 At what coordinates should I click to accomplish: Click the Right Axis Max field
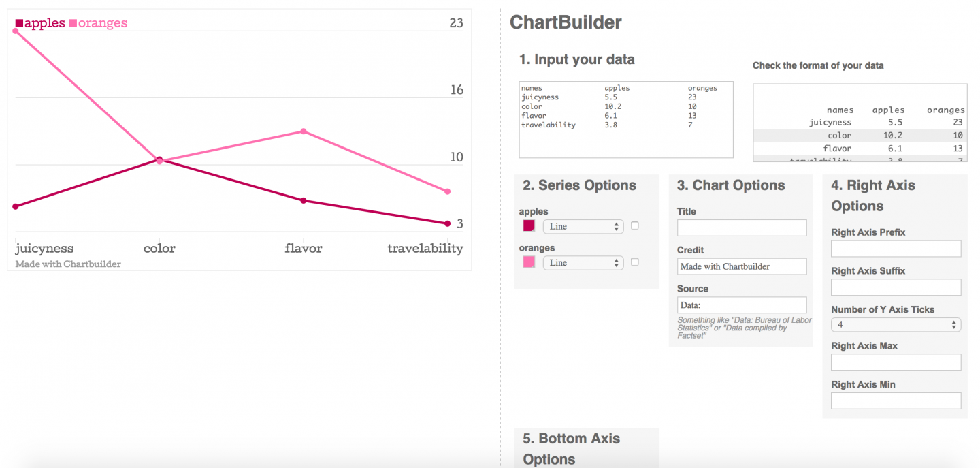896,362
